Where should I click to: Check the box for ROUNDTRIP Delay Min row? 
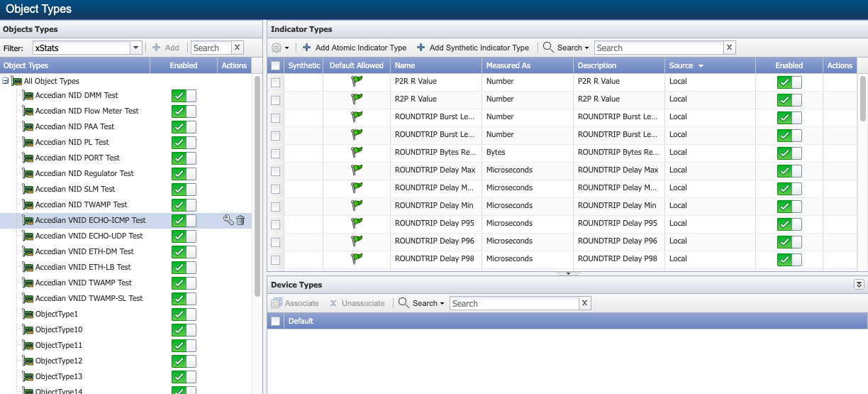click(275, 207)
